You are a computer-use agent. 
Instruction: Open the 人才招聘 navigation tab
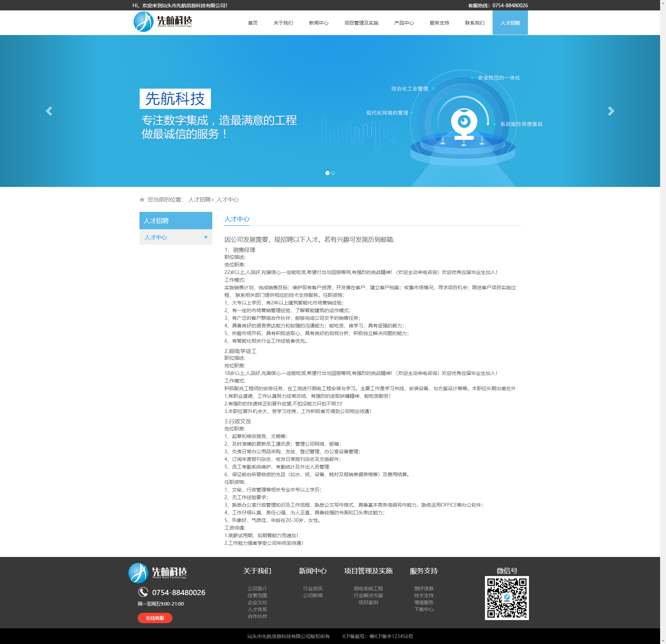tap(510, 23)
